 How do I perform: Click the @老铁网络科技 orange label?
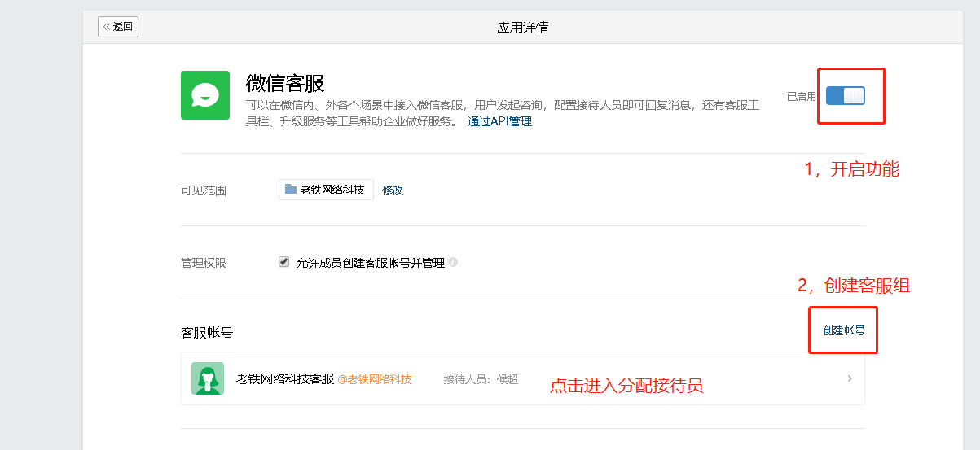coord(375,379)
